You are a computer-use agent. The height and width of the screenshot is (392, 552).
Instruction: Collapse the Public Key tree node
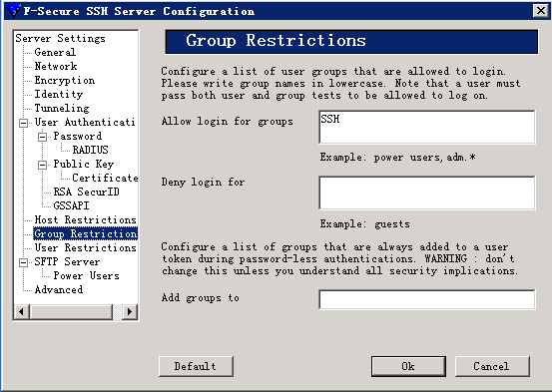coord(42,165)
